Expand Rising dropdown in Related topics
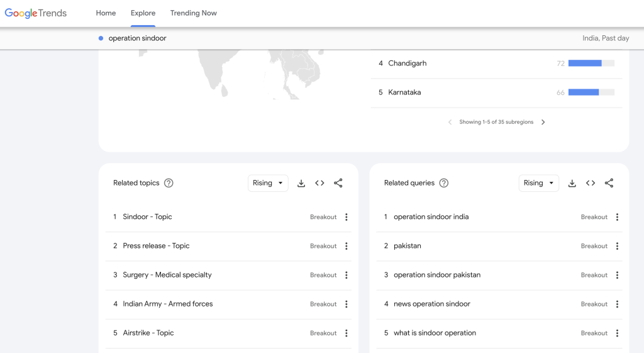The width and height of the screenshot is (644, 353). pos(268,183)
